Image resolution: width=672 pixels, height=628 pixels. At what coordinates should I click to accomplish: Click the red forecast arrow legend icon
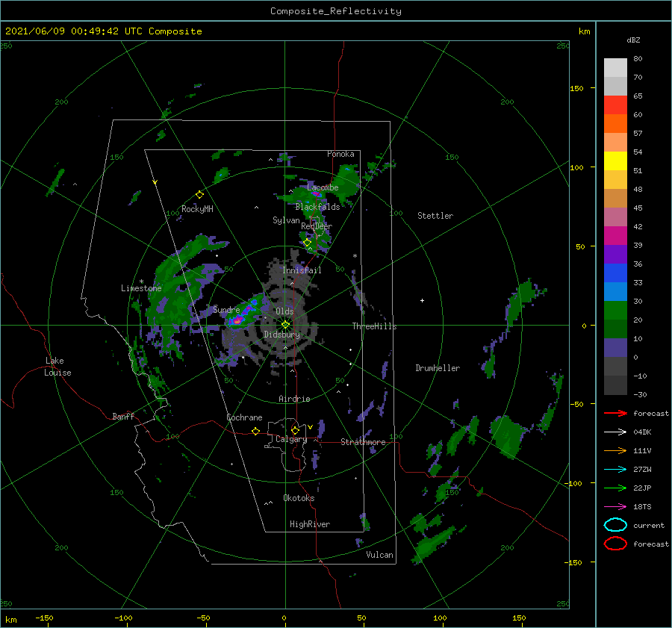[615, 413]
